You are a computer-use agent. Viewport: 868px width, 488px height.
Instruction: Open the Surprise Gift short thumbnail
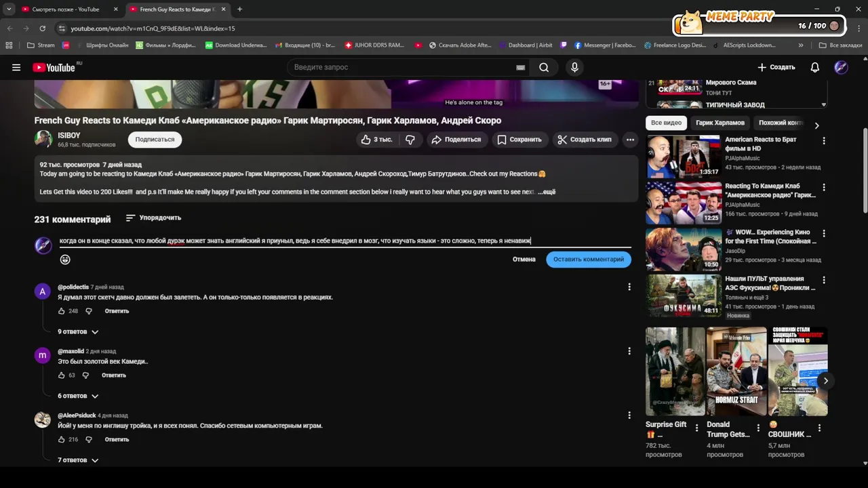[675, 371]
